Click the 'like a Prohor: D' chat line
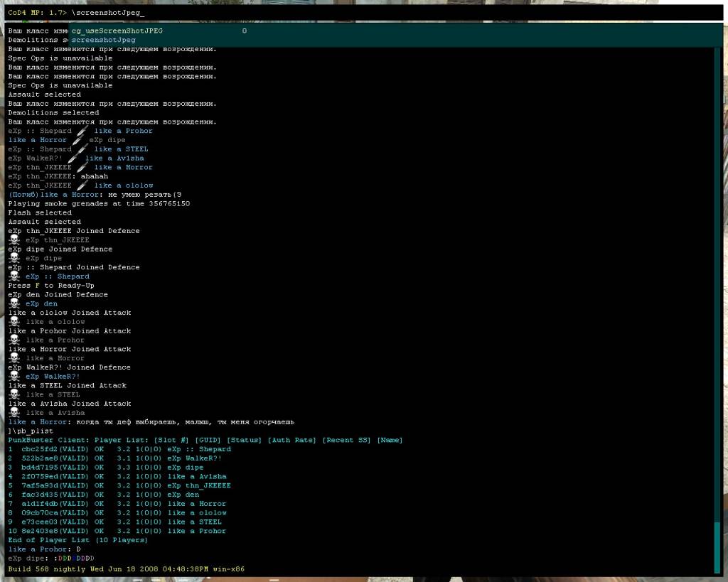This screenshot has height=582, width=728. [45, 549]
